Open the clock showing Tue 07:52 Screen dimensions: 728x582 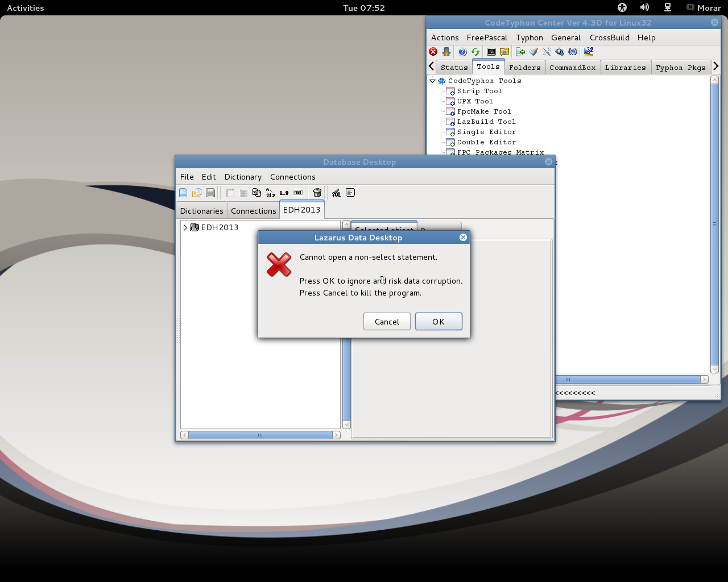point(364,8)
